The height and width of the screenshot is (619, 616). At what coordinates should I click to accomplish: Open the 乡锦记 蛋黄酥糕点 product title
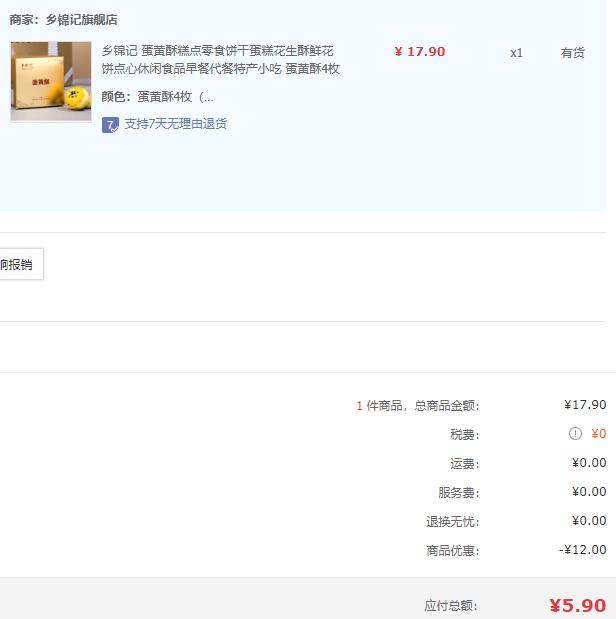click(220, 60)
